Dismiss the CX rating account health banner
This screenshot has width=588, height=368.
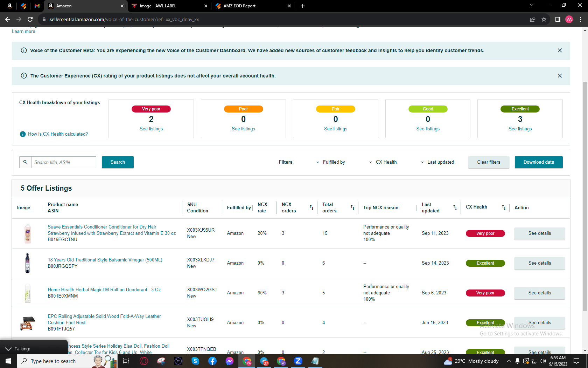(560, 76)
